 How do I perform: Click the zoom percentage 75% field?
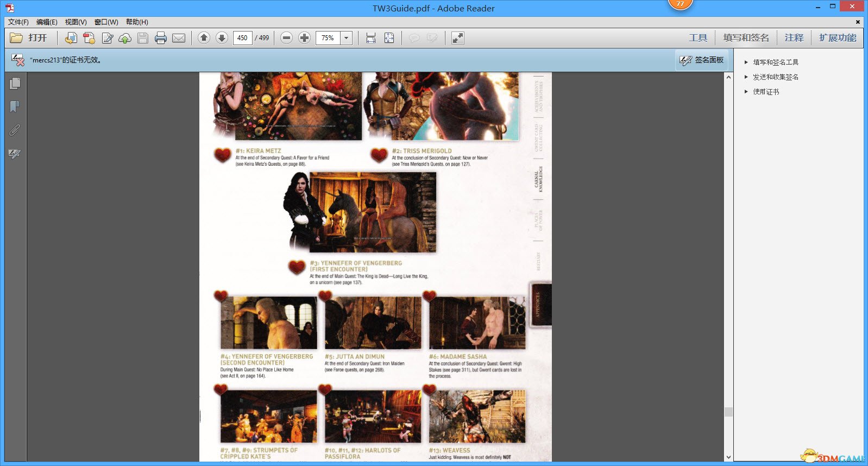pyautogui.click(x=328, y=38)
